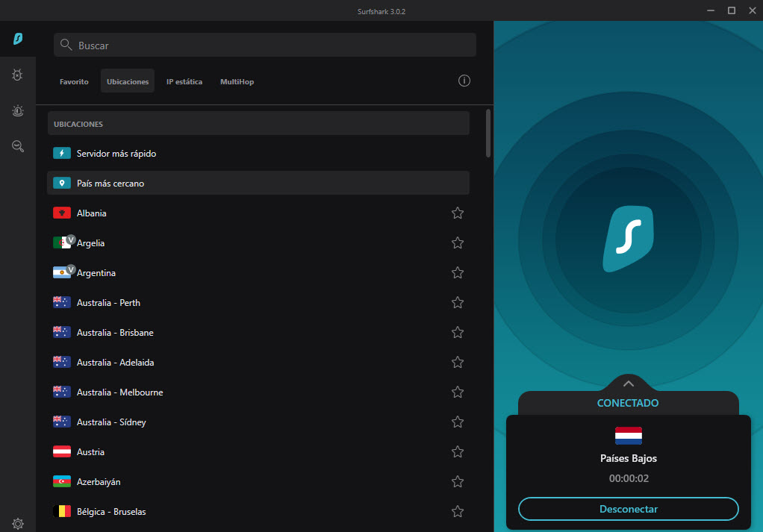Click the Países Bajos flag in connection panel
Image resolution: width=763 pixels, height=532 pixels.
[x=628, y=436]
